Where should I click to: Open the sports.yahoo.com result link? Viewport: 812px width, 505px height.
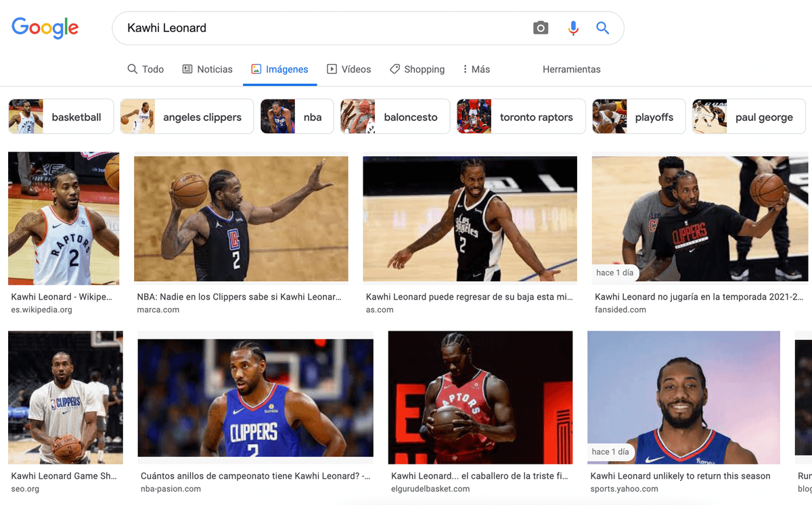click(x=680, y=476)
